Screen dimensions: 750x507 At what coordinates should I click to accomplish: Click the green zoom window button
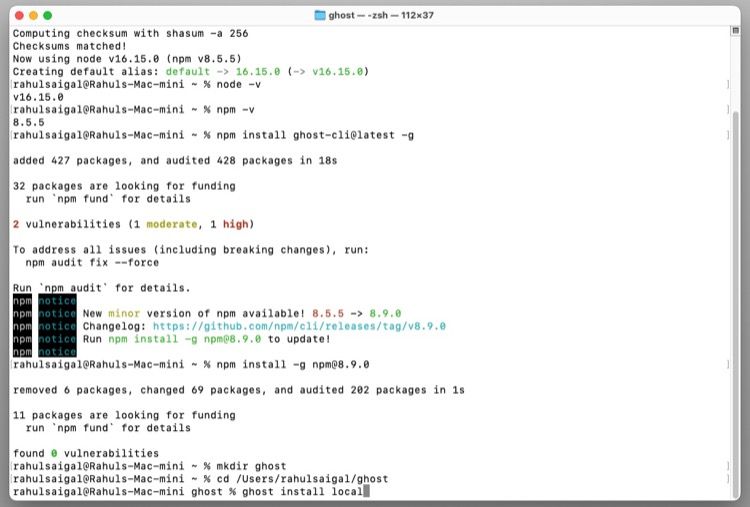click(x=47, y=15)
